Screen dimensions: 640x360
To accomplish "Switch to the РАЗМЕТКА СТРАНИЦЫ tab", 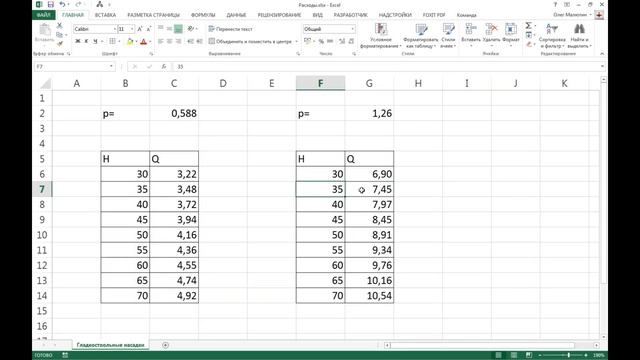I will coord(153,15).
